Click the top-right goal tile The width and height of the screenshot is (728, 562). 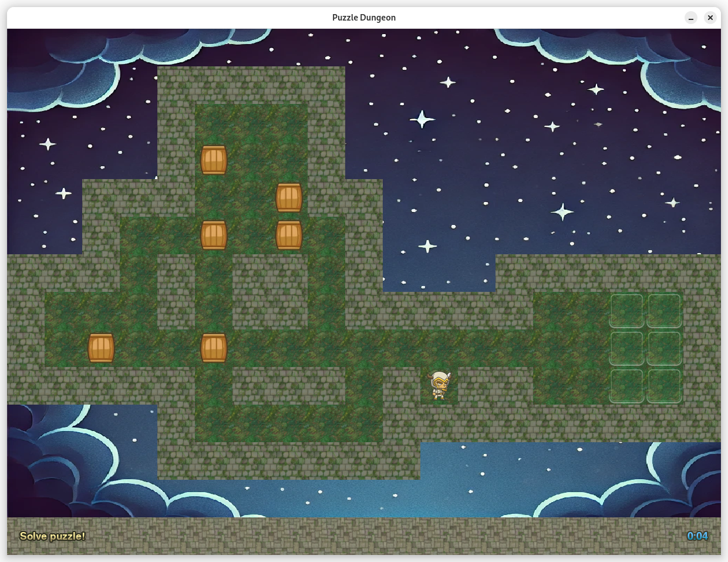click(x=665, y=311)
